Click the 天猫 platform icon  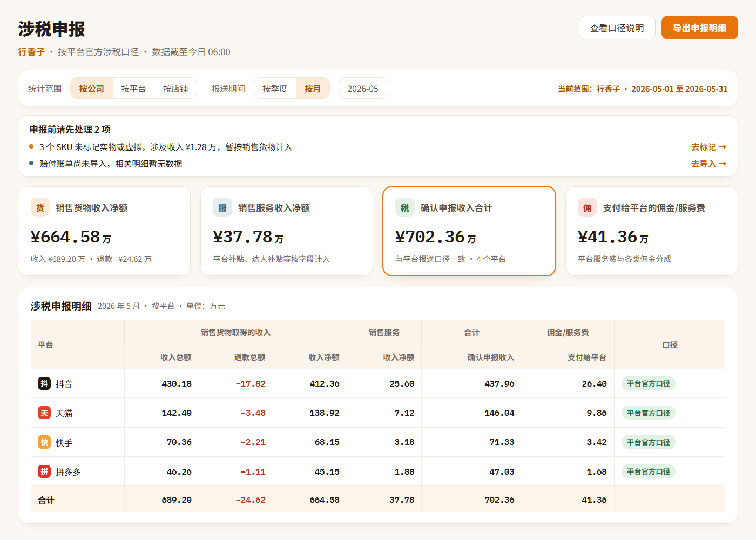(x=44, y=413)
